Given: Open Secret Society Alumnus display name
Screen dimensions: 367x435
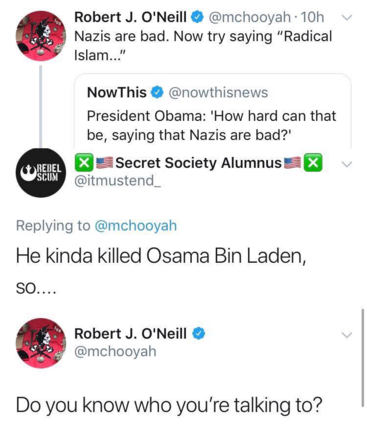Looking at the screenshot, I should (x=199, y=163).
